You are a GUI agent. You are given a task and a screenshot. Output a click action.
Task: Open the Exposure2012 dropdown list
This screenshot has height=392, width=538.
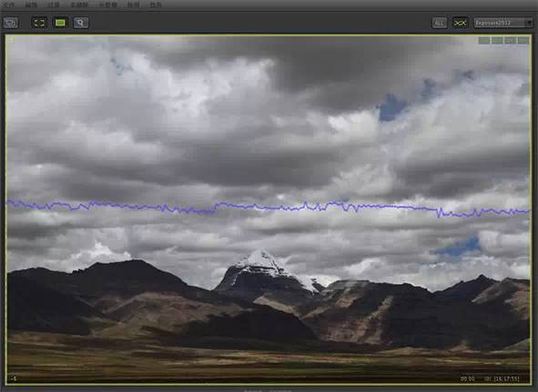pos(503,23)
